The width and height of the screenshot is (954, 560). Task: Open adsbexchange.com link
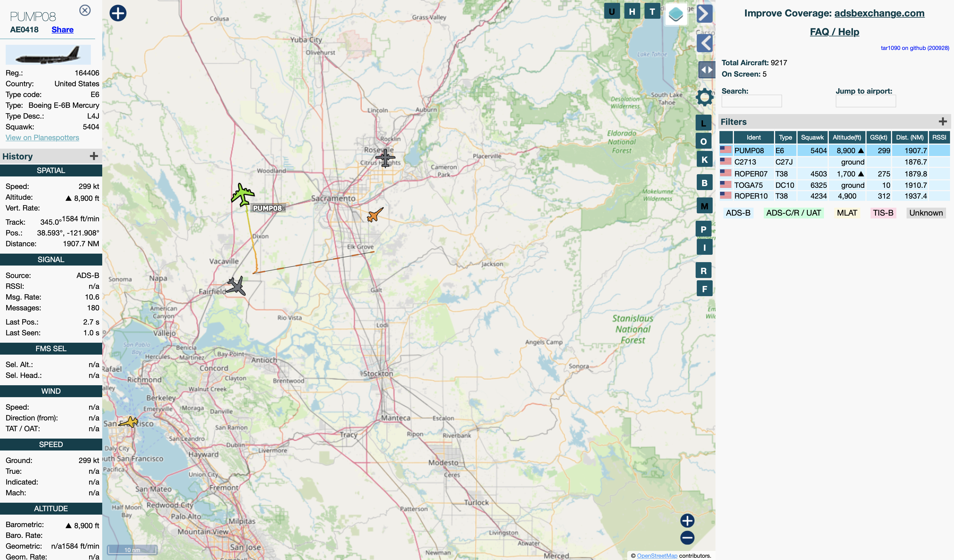[x=879, y=13]
